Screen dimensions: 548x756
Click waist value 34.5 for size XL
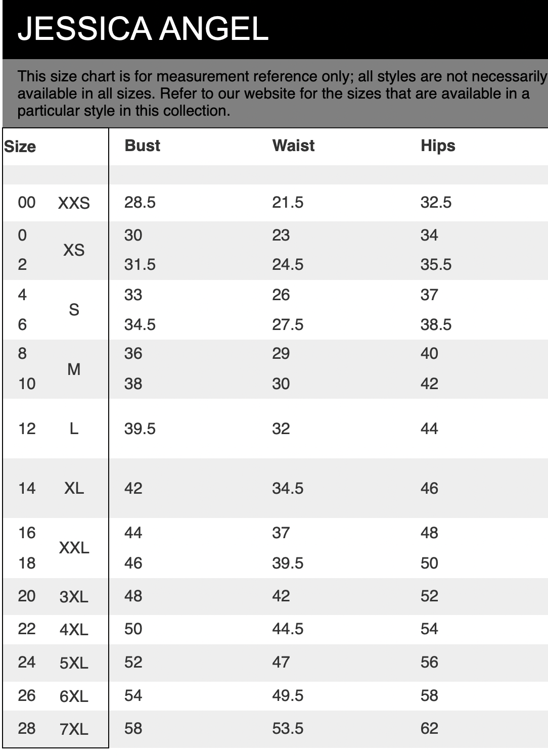[x=288, y=488]
